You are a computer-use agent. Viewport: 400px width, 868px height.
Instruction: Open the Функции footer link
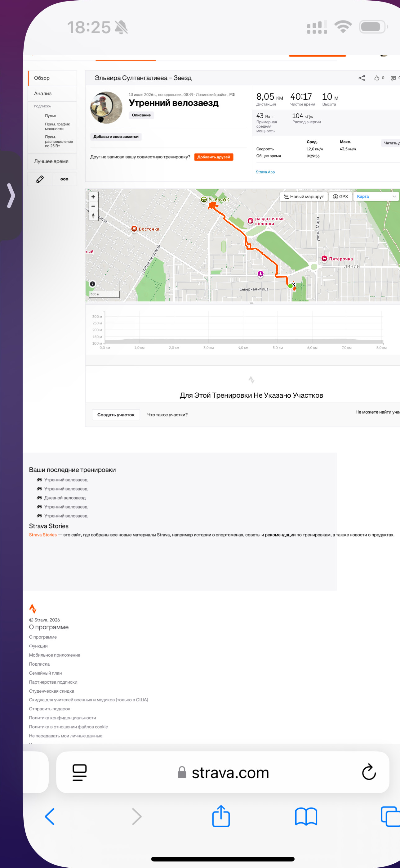[x=38, y=646]
